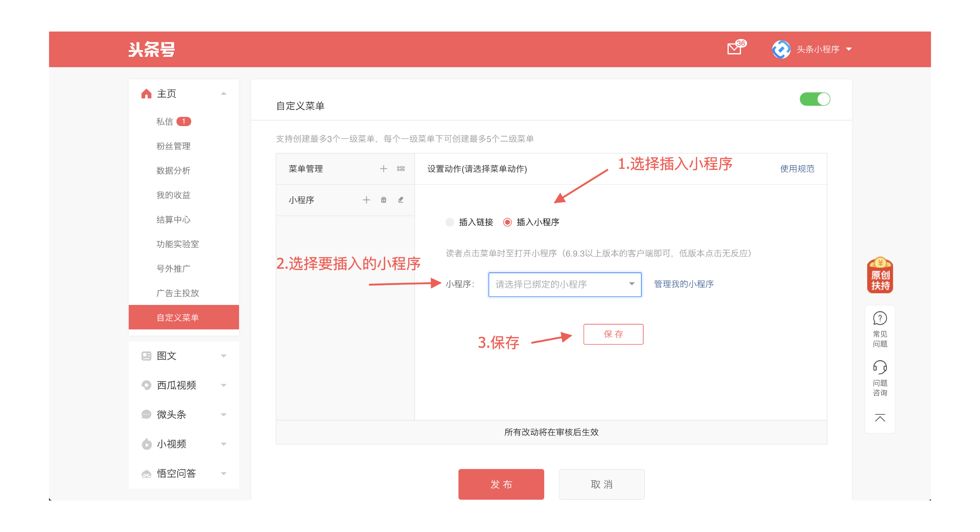Click the 主页 home icon

pyautogui.click(x=146, y=93)
